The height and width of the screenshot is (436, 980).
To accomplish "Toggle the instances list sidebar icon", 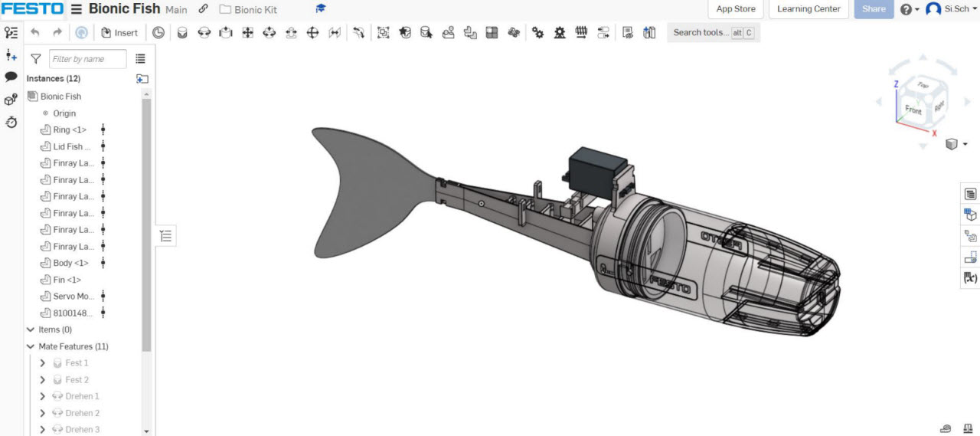I will point(11,33).
